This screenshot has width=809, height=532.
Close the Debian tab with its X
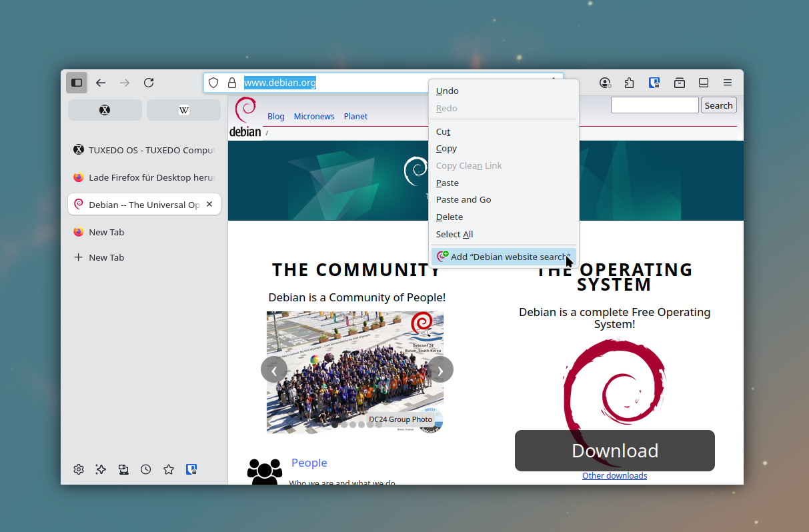click(x=209, y=205)
